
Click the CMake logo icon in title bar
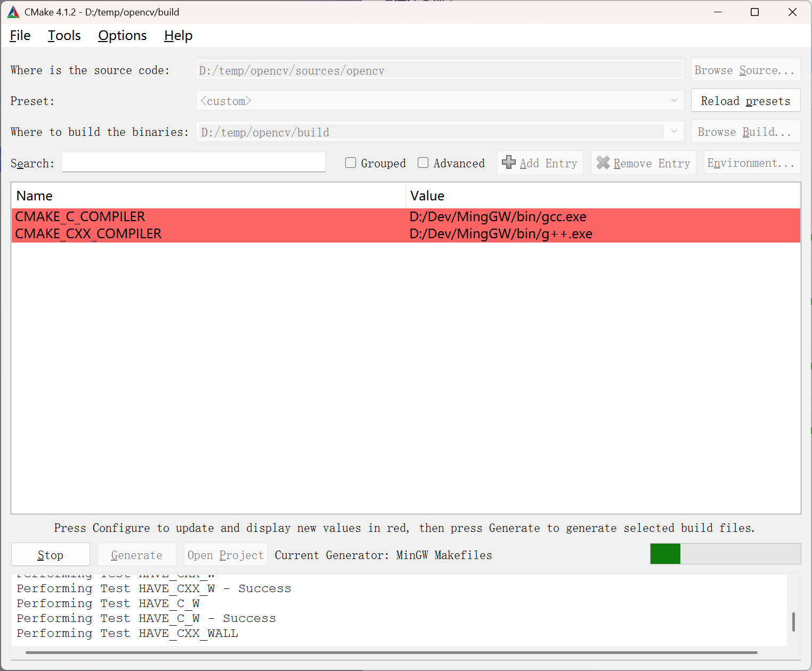pyautogui.click(x=13, y=12)
